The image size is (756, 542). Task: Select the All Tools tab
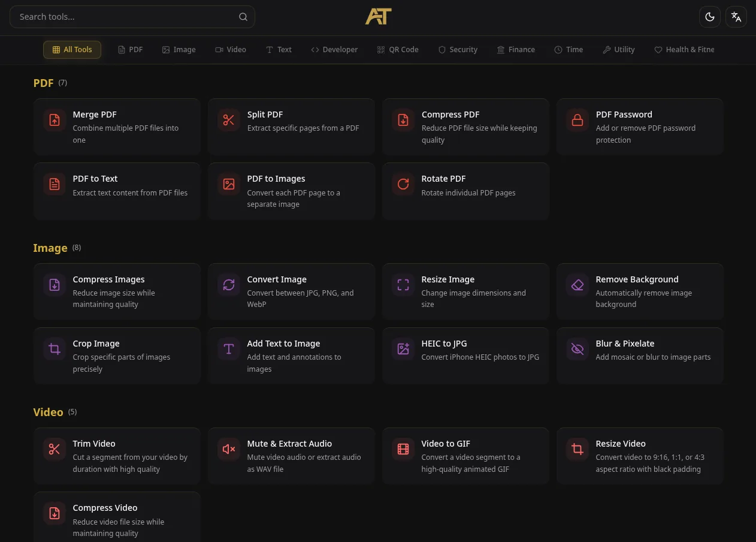72,50
